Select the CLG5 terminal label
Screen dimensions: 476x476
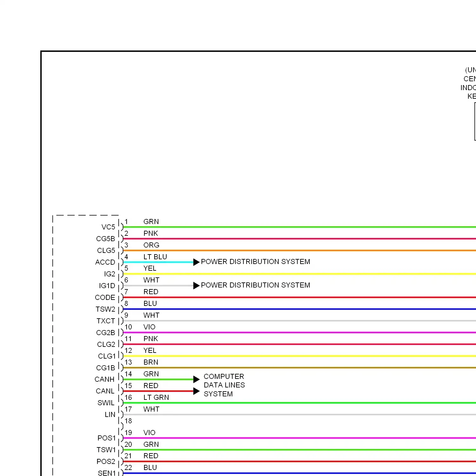click(106, 251)
